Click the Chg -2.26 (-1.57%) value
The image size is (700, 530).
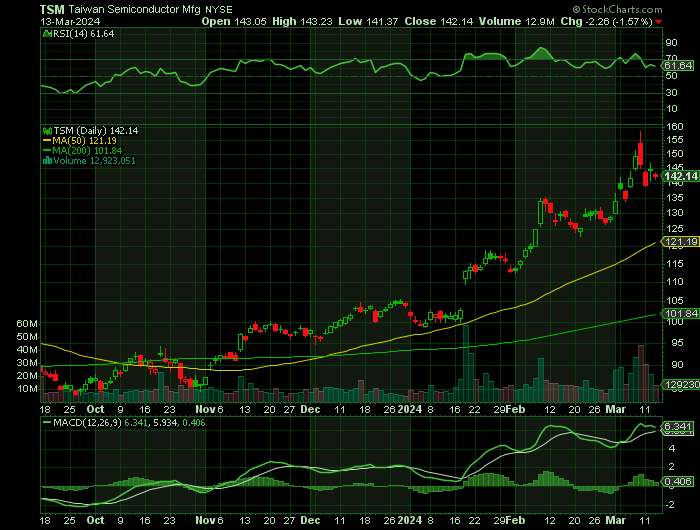tap(607, 21)
